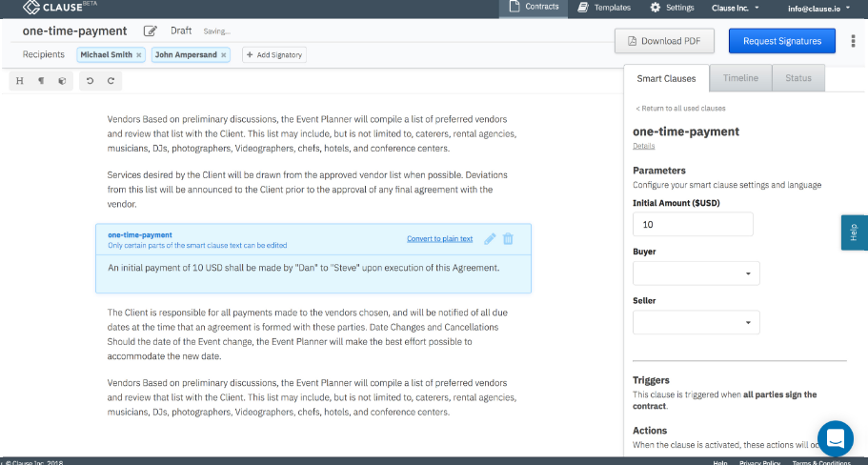Screen dimensions: 868x465
Task: Open the Buyer dropdown
Action: click(x=696, y=273)
